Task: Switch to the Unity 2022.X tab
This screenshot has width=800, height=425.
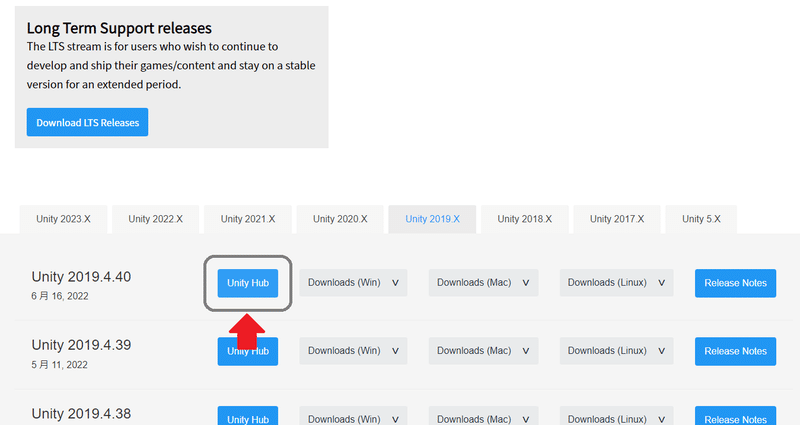Action: (156, 219)
